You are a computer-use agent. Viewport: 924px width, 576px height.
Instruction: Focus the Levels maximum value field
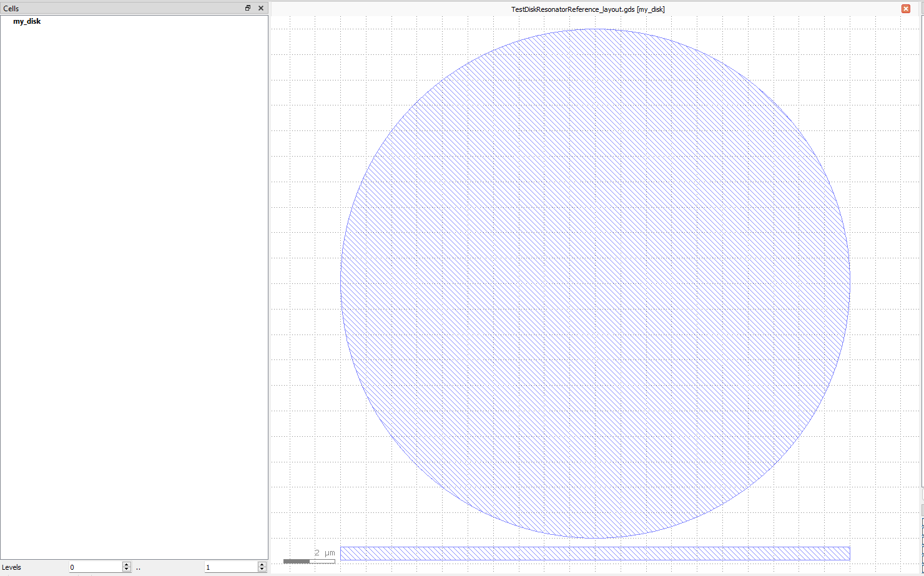tap(231, 567)
